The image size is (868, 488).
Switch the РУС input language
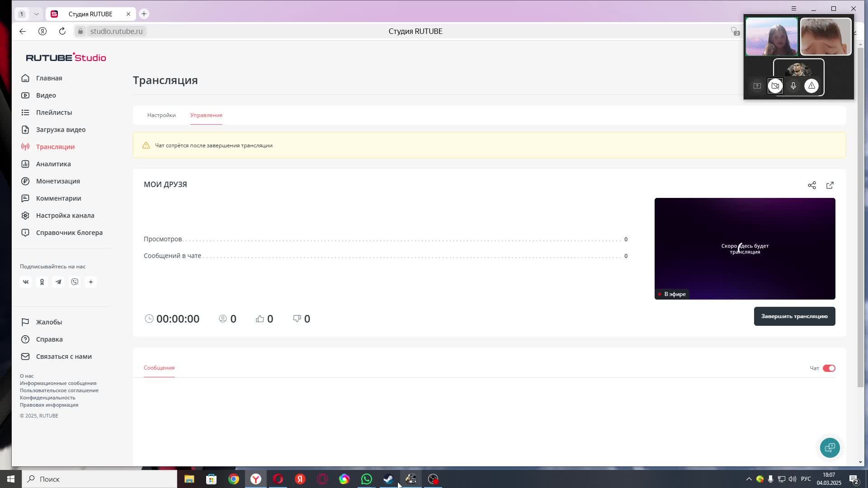coord(806,479)
